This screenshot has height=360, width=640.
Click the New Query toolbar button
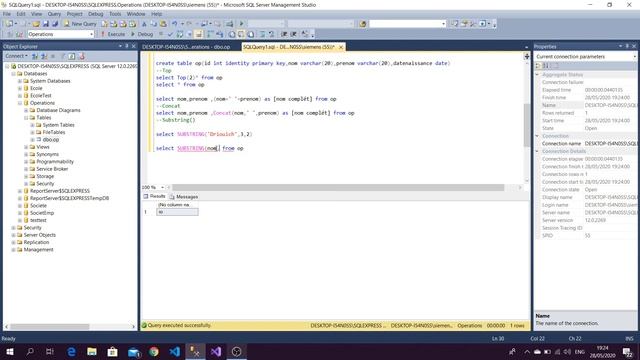[80, 24]
